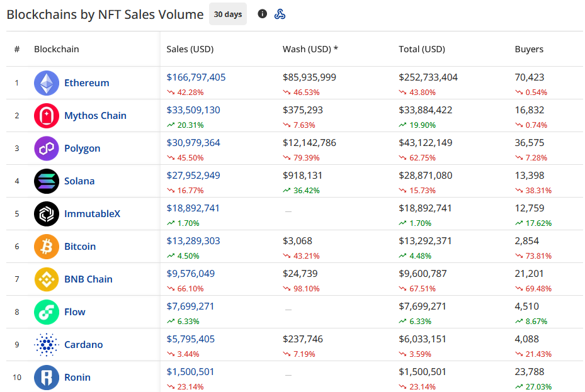Open the info icon next to 30 days
585x392 pixels.
click(263, 14)
